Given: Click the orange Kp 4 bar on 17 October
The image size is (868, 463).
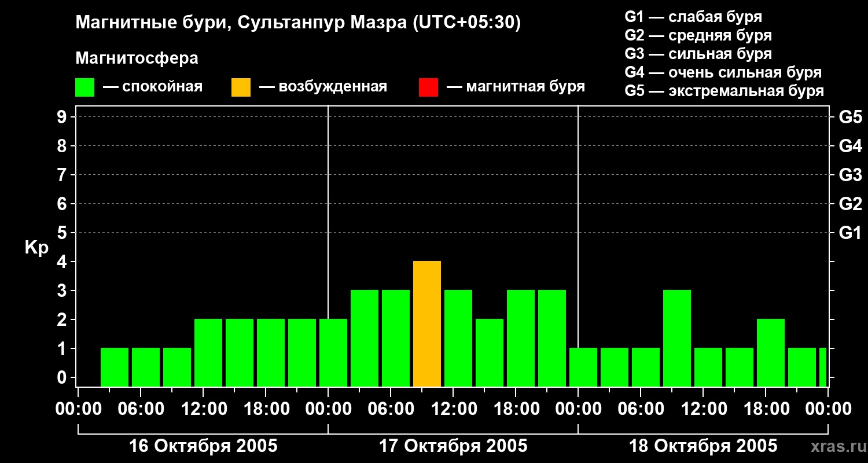Looking at the screenshot, I should point(427,324).
